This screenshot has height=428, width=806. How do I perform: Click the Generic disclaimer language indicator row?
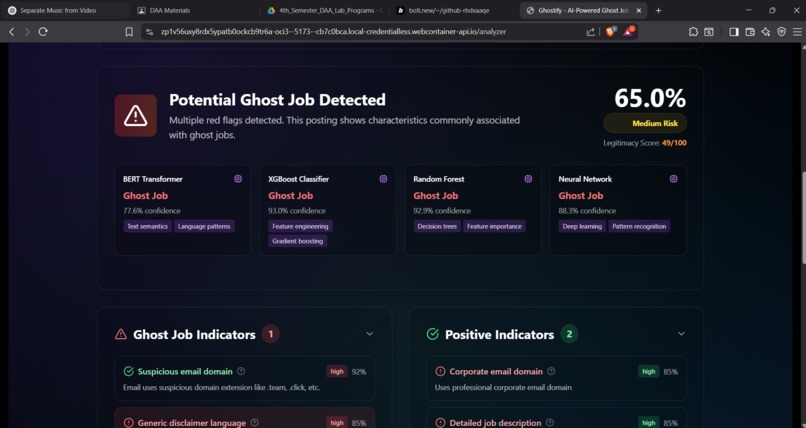tap(245, 419)
